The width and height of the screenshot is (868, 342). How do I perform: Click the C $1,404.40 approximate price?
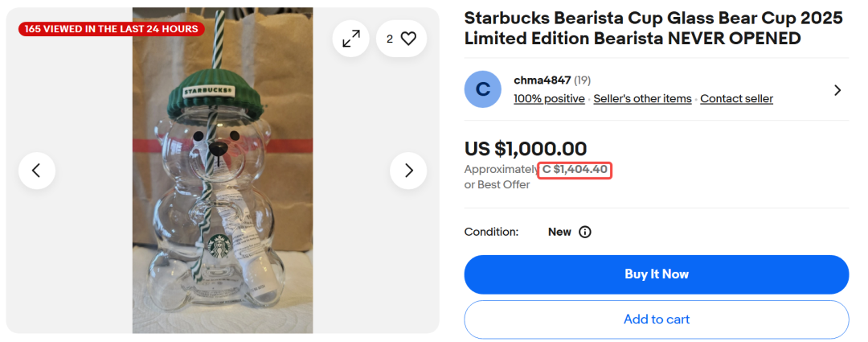click(x=575, y=170)
